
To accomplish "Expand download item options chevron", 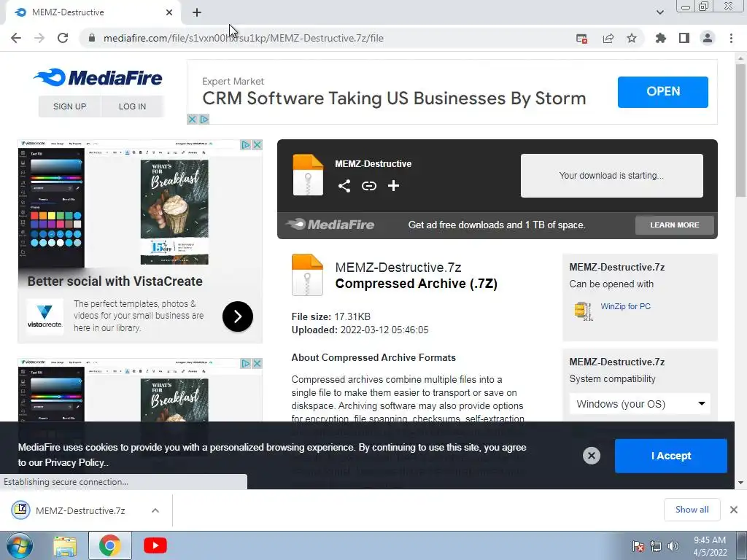I will coord(155,510).
